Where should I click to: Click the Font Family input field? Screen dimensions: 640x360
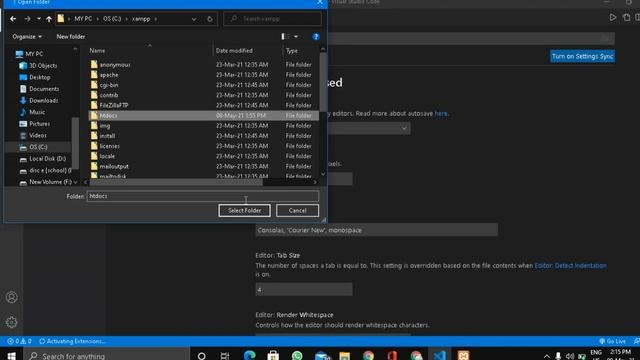(376, 230)
